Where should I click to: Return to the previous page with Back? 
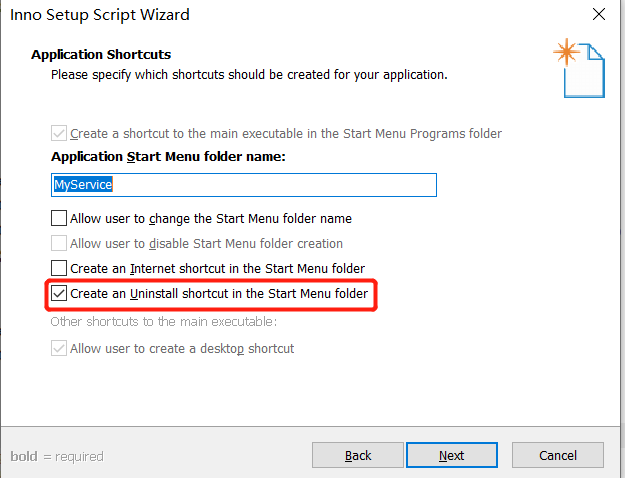[x=358, y=455]
